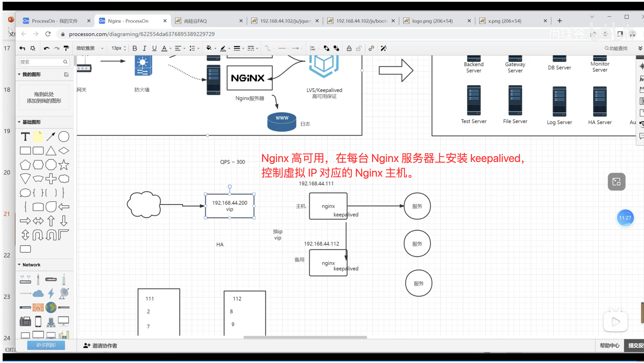Open the 微软雅黑 font family dropdown
644x363 pixels.
(x=90, y=48)
